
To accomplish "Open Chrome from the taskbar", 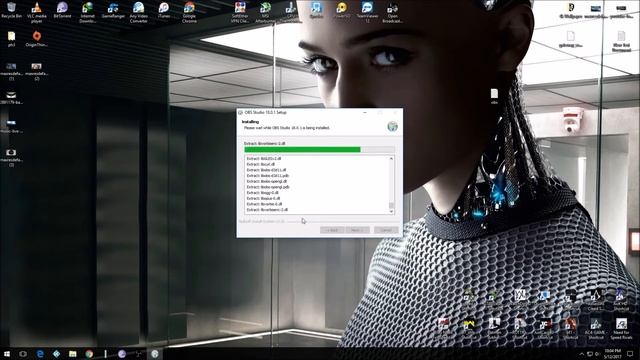I will pyautogui.click(x=89, y=354).
